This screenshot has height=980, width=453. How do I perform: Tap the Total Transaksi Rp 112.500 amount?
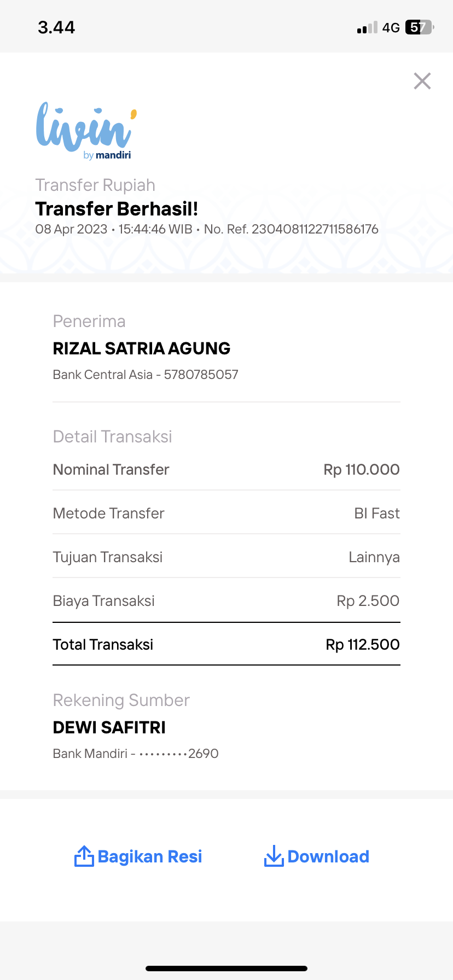(x=363, y=644)
